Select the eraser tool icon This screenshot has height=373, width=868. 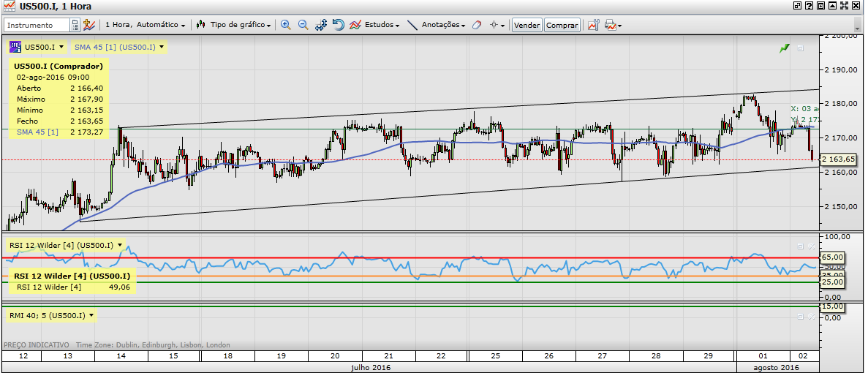(x=477, y=25)
